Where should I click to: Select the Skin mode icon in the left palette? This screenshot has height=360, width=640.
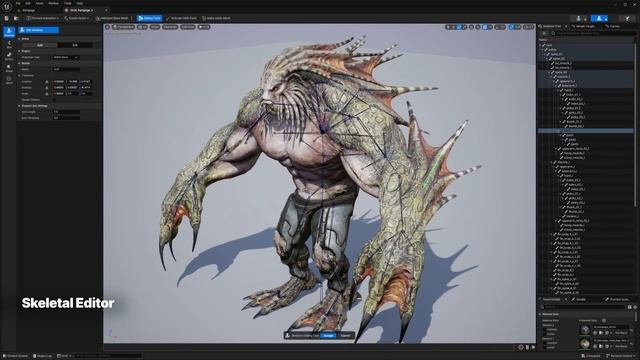(9, 44)
